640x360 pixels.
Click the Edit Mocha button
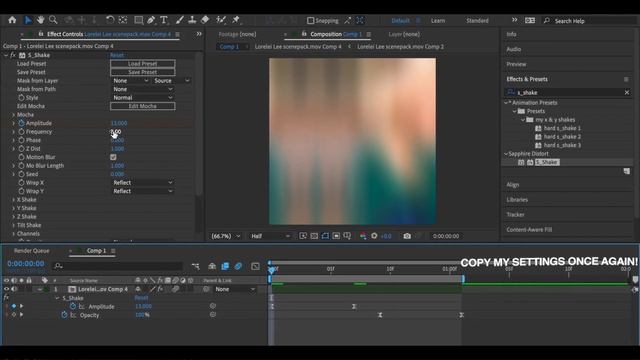(x=142, y=106)
